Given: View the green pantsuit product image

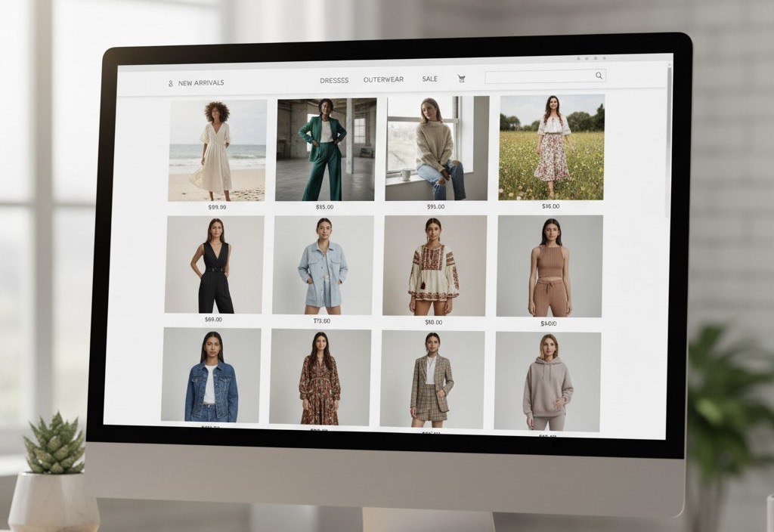Looking at the screenshot, I should [x=325, y=150].
